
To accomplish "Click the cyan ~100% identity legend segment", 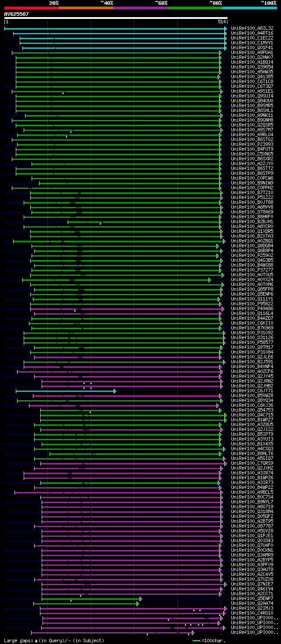I will 249,8.
